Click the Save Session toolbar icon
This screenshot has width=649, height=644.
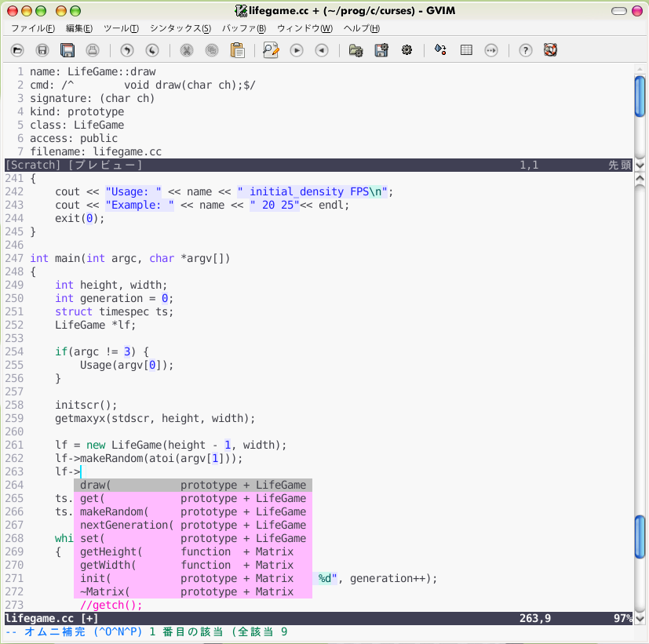[x=381, y=50]
